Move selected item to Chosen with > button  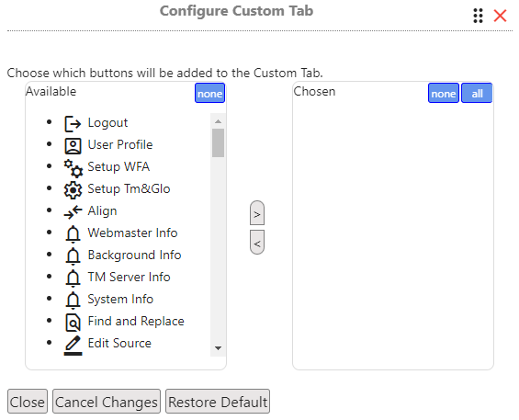click(x=257, y=213)
